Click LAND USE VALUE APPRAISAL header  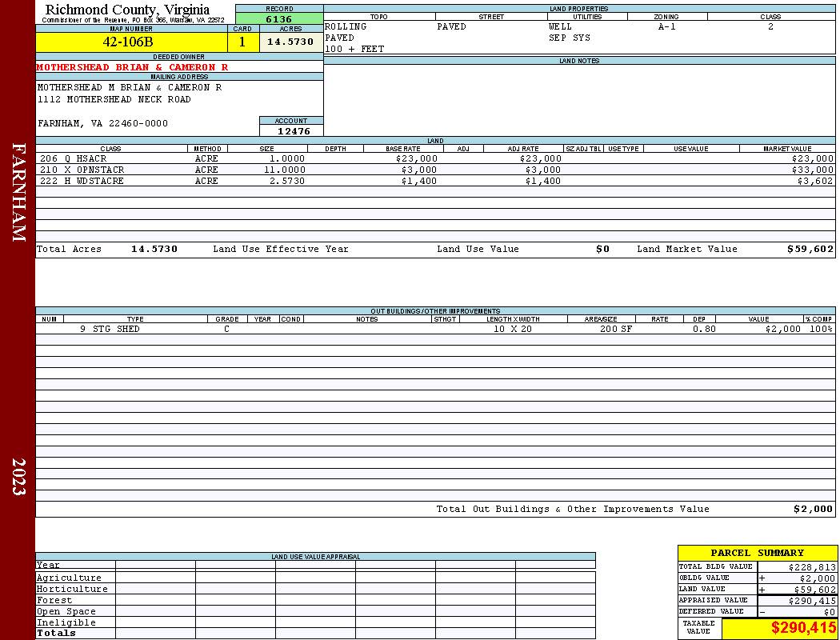pos(315,557)
